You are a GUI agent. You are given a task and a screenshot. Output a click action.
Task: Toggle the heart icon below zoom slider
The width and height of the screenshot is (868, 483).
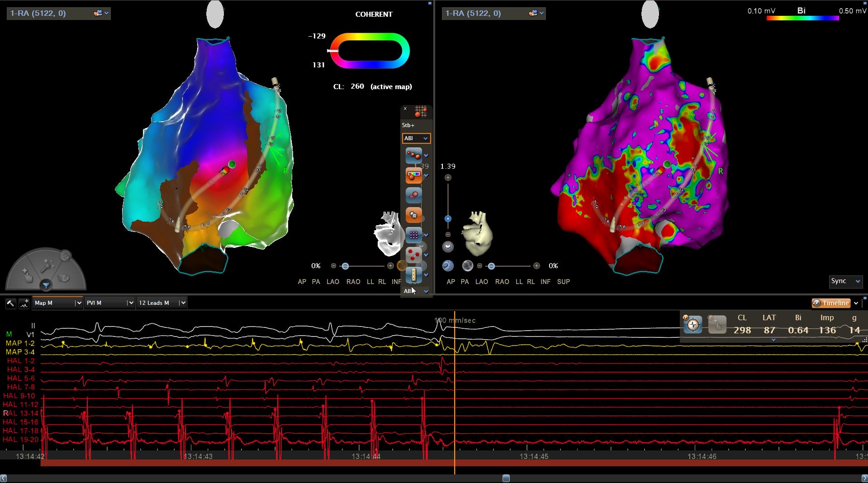(x=448, y=246)
